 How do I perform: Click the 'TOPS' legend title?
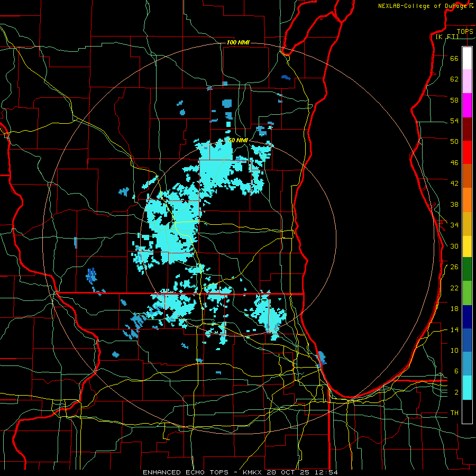click(465, 31)
